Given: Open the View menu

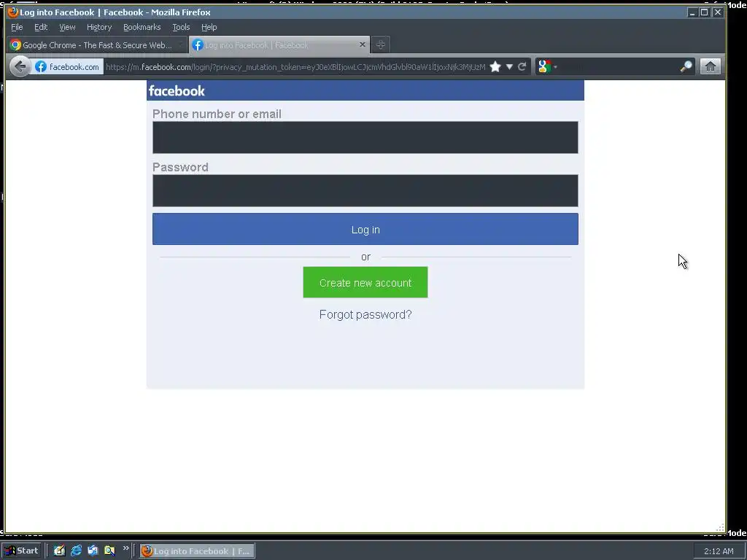Looking at the screenshot, I should tap(67, 27).
